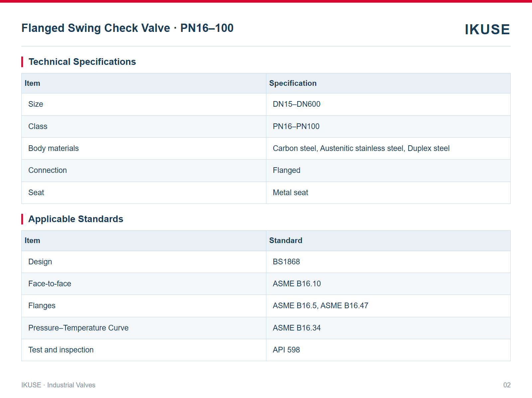
Task: Click the 'Pressure–Temperature Curve' label
Action: click(x=78, y=328)
